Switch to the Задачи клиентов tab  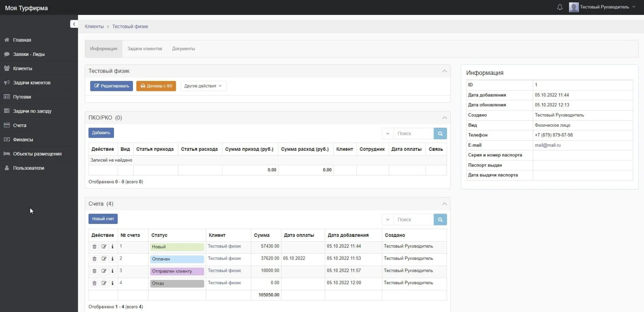pyautogui.click(x=144, y=49)
